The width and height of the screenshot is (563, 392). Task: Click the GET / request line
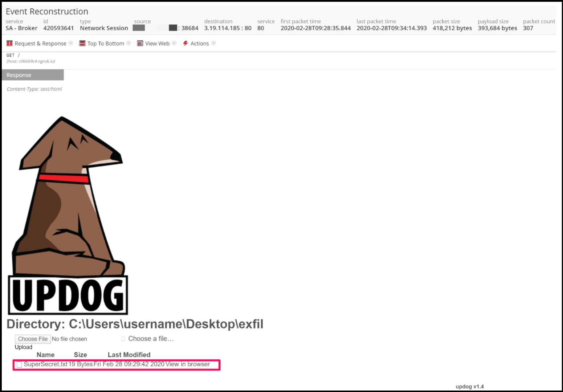[13, 55]
